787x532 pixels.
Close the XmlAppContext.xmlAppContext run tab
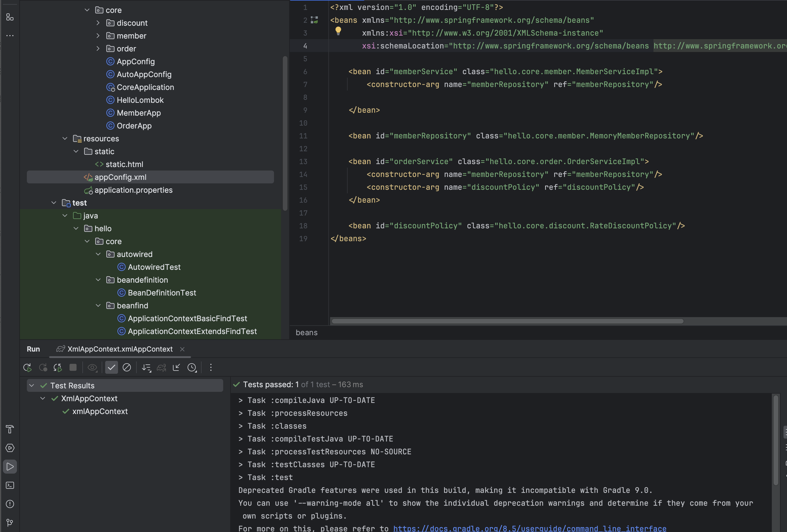pyautogui.click(x=182, y=349)
